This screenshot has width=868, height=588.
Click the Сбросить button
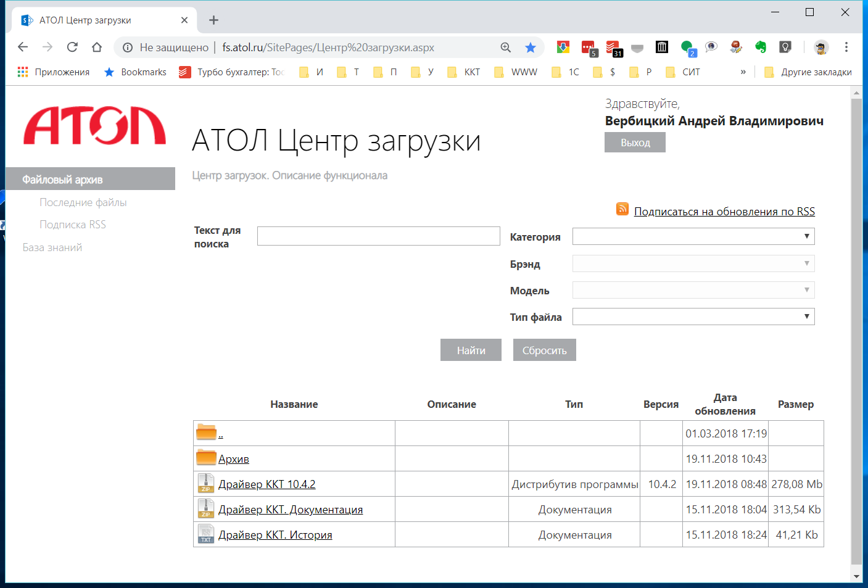tap(544, 350)
